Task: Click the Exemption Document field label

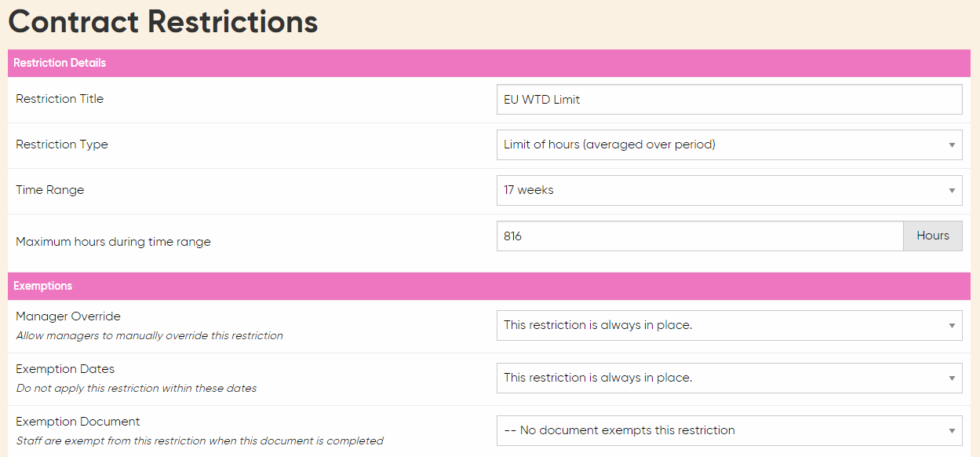Action: (x=78, y=422)
